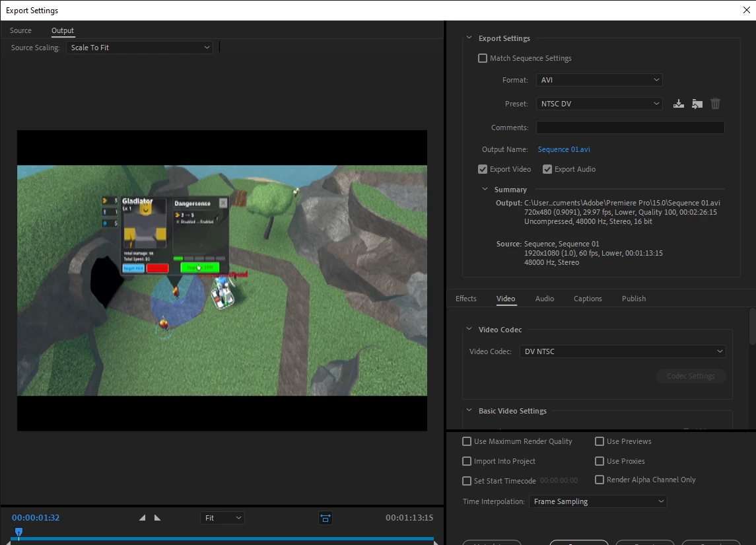Switch to the Source tab
Viewport: 756px width, 545px height.
20,30
